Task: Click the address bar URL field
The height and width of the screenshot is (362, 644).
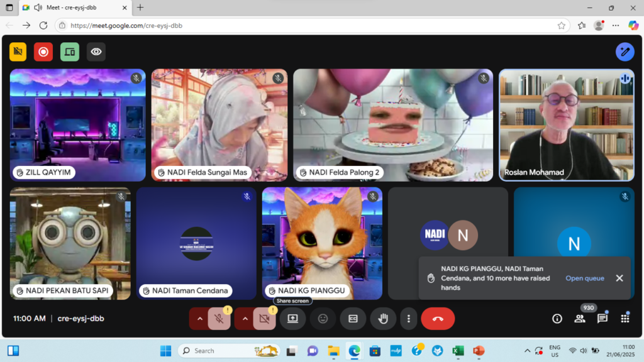Action: (x=312, y=25)
